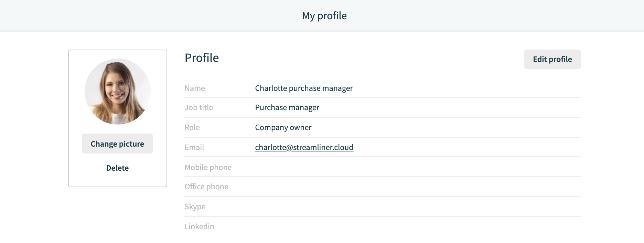Click the My profile page title
644x243 pixels.
(324, 16)
